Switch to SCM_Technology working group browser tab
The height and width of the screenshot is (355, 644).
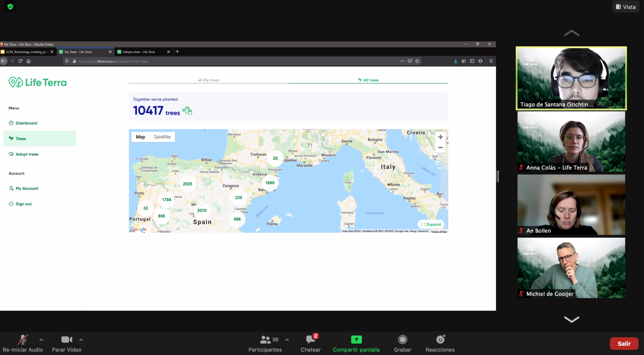[x=26, y=52]
